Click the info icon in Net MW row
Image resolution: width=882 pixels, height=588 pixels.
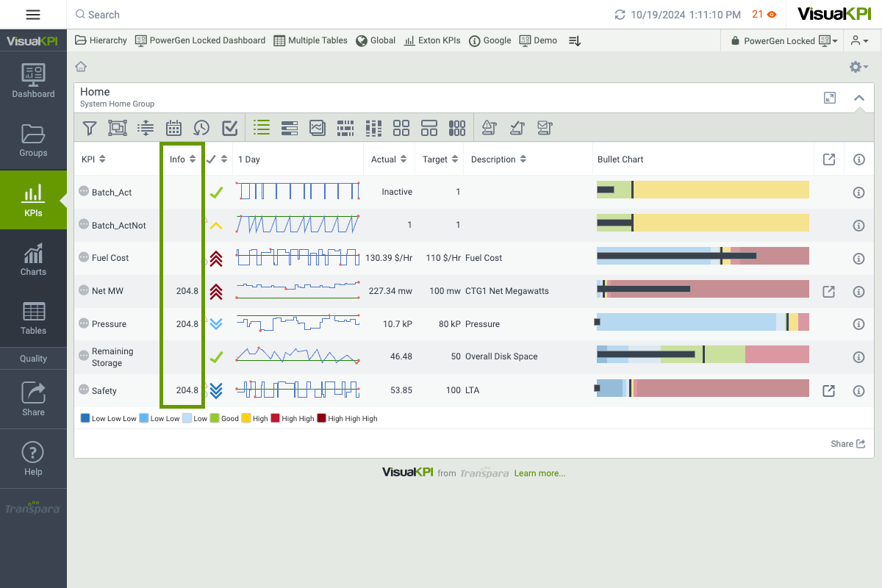pyautogui.click(x=858, y=292)
